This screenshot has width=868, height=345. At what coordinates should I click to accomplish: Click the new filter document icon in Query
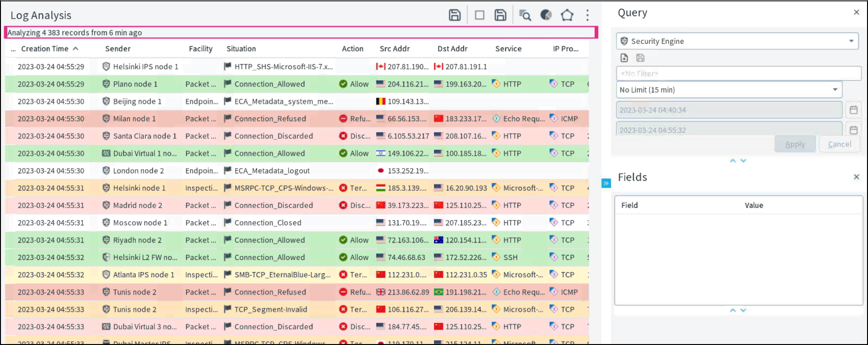[624, 58]
